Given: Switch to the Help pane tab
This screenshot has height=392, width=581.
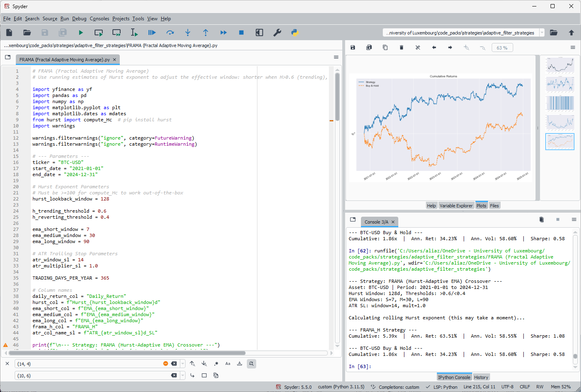Looking at the screenshot, I should 431,206.
